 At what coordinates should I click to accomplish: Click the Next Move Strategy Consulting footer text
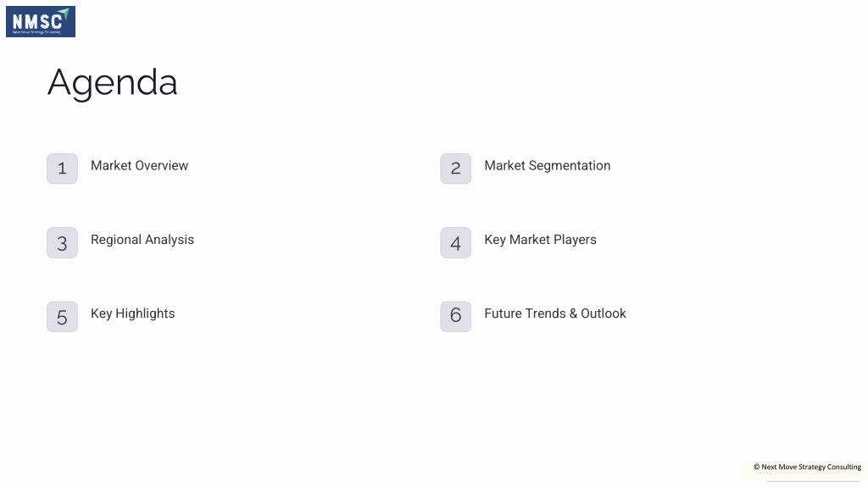pos(811,467)
